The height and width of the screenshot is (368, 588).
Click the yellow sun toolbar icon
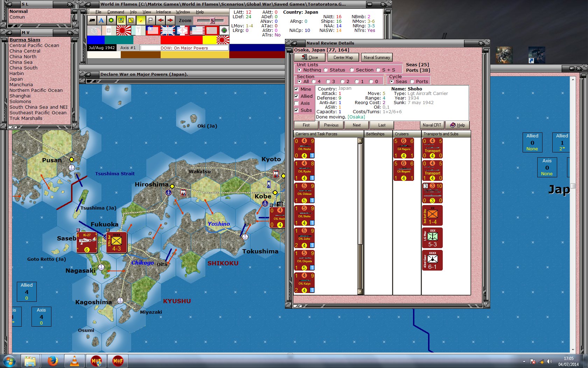pyautogui.click(x=141, y=20)
